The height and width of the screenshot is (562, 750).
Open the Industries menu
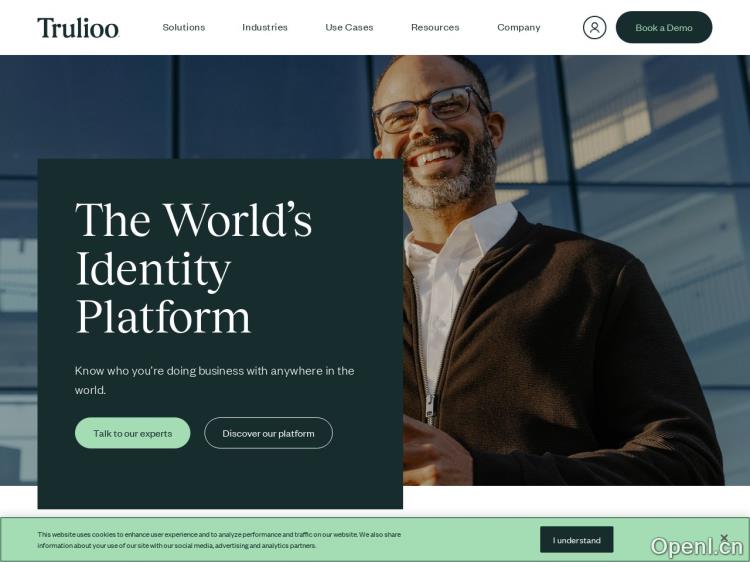(x=265, y=27)
